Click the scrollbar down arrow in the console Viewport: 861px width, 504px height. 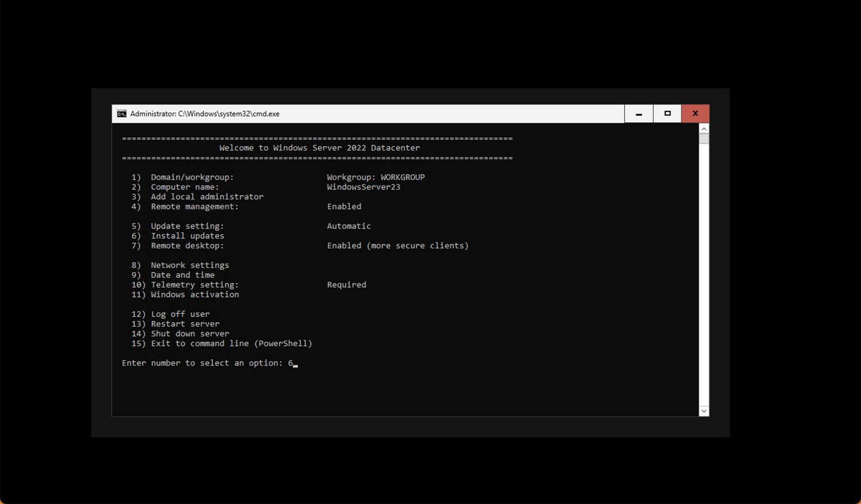tap(704, 411)
